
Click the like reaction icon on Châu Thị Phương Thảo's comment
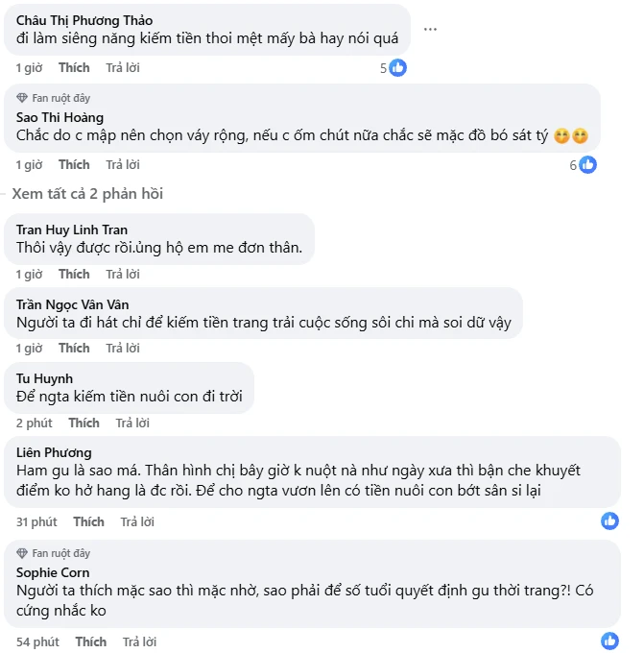(x=397, y=68)
